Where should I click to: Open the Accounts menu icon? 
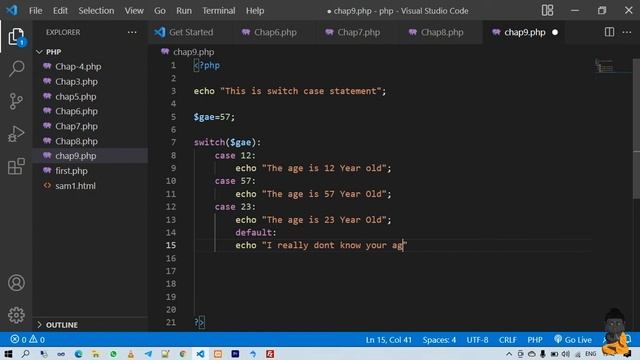pos(16,283)
